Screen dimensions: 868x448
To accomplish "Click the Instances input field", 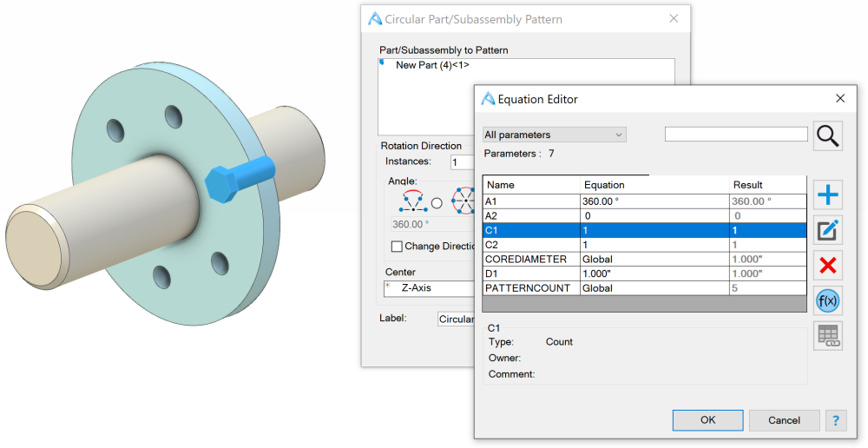I will tap(463, 162).
